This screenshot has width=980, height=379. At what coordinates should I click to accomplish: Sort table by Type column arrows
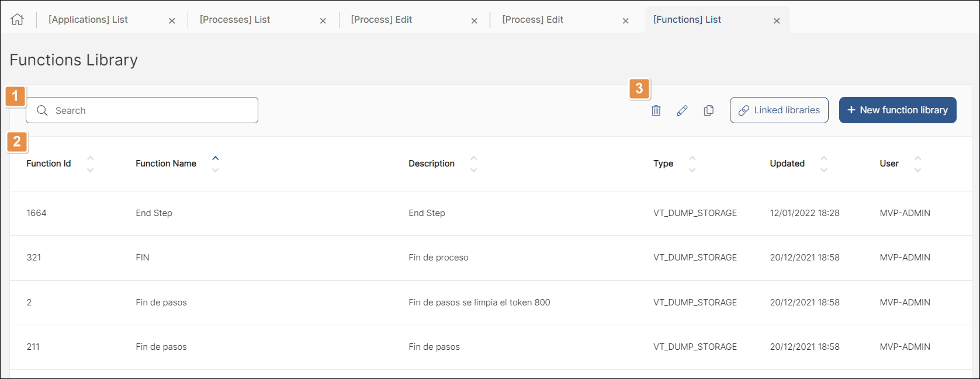click(x=692, y=164)
